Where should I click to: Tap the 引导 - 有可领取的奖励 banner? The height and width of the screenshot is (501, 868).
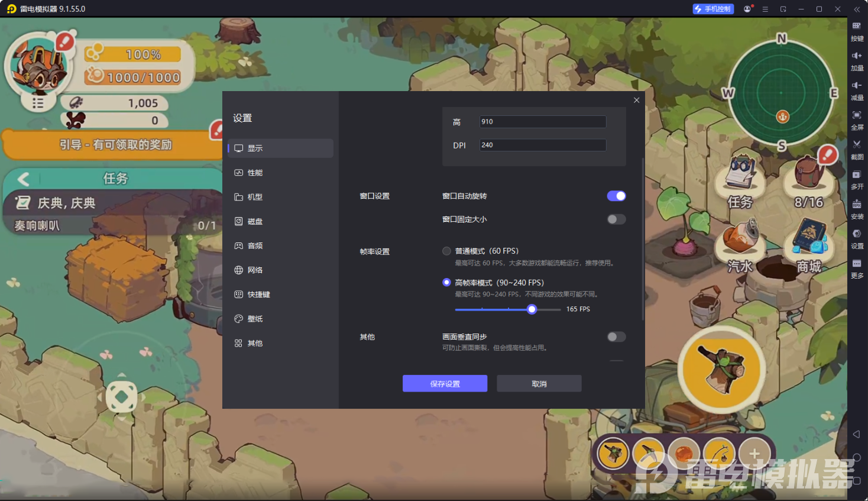pos(116,145)
